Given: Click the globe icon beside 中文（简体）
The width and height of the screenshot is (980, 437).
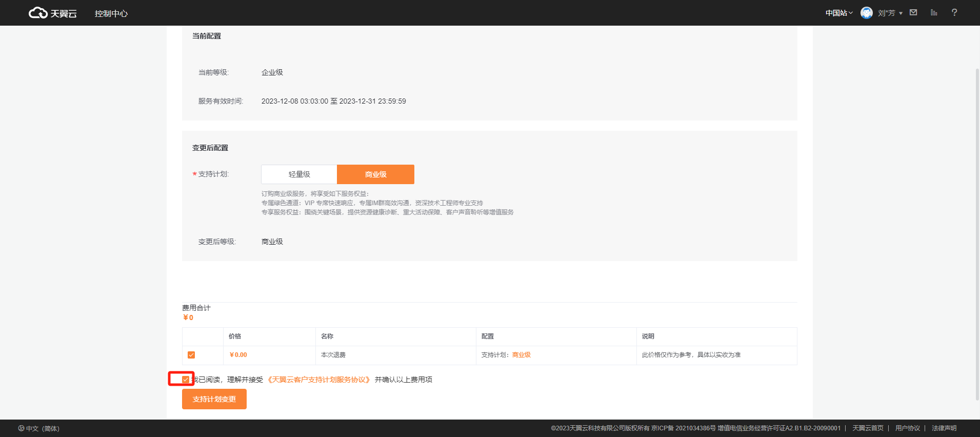Looking at the screenshot, I should coord(21,428).
